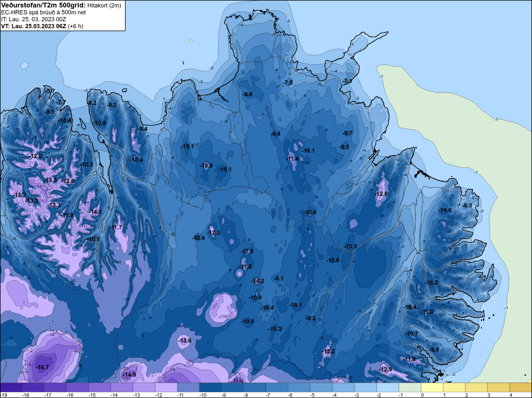Select legend swatch between -6 and -5

(299, 387)
